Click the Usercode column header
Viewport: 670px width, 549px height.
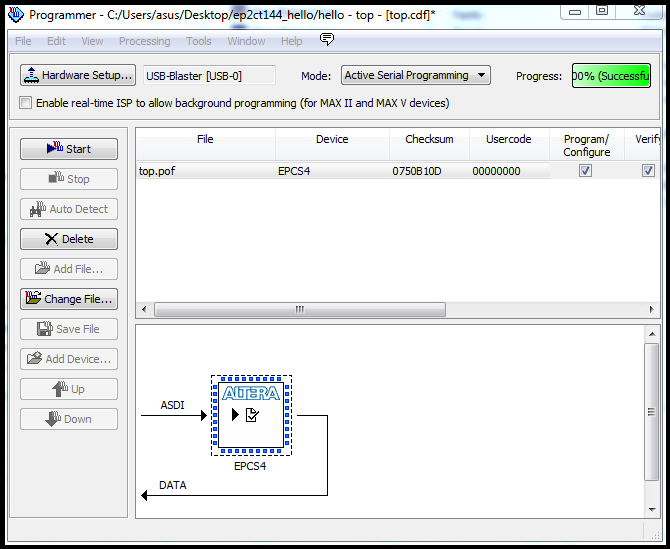(509, 144)
